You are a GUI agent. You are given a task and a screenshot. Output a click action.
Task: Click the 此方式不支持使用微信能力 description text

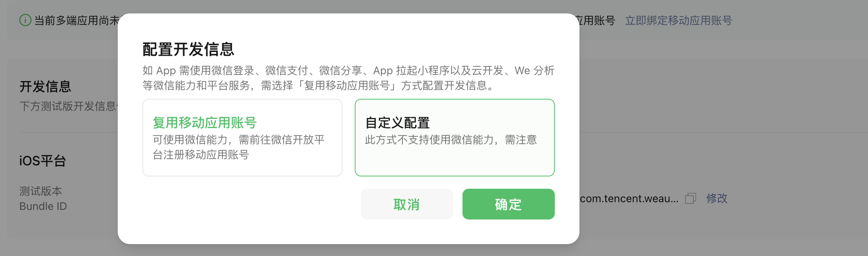coord(451,140)
